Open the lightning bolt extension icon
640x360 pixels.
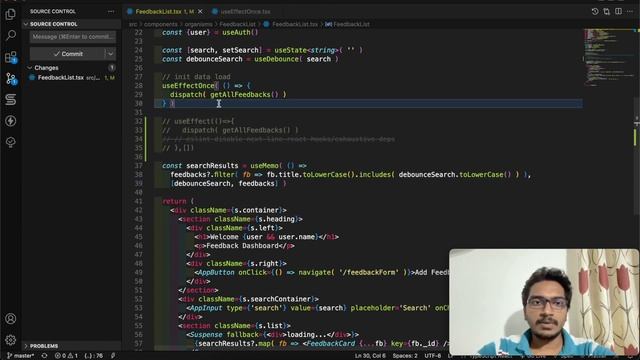click(x=11, y=121)
